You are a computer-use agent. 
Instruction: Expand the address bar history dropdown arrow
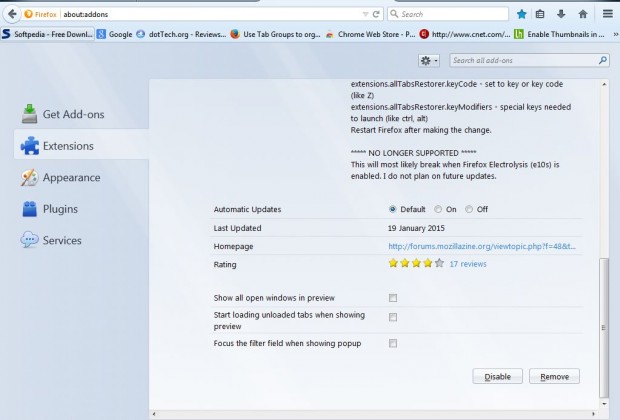(x=365, y=14)
